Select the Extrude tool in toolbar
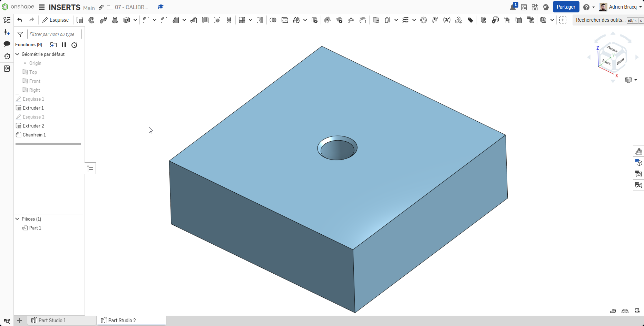 [80, 20]
